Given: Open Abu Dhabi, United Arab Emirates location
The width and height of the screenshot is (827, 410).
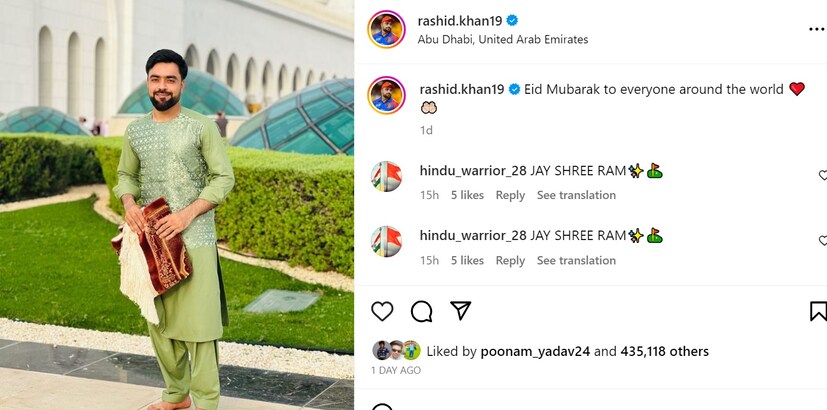Looking at the screenshot, I should [503, 40].
